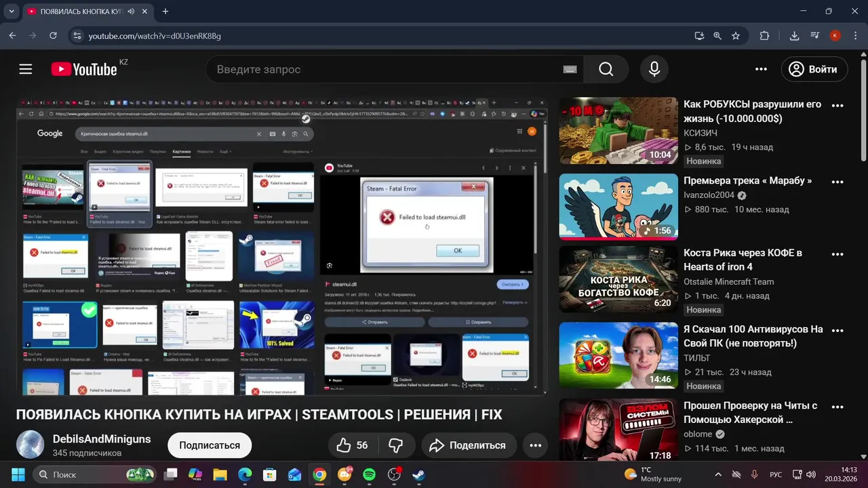Bookmark this page with the star
868x488 pixels.
(x=736, y=35)
